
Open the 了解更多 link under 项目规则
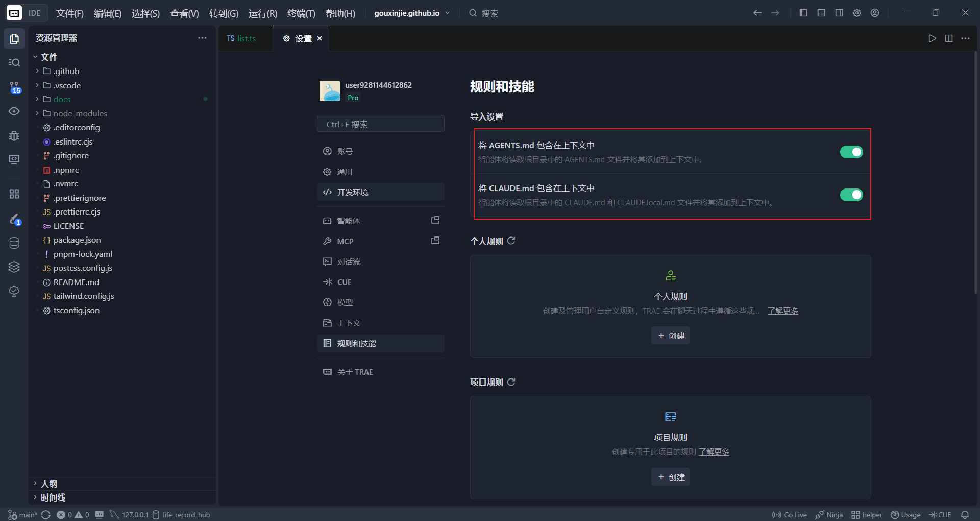pos(714,452)
